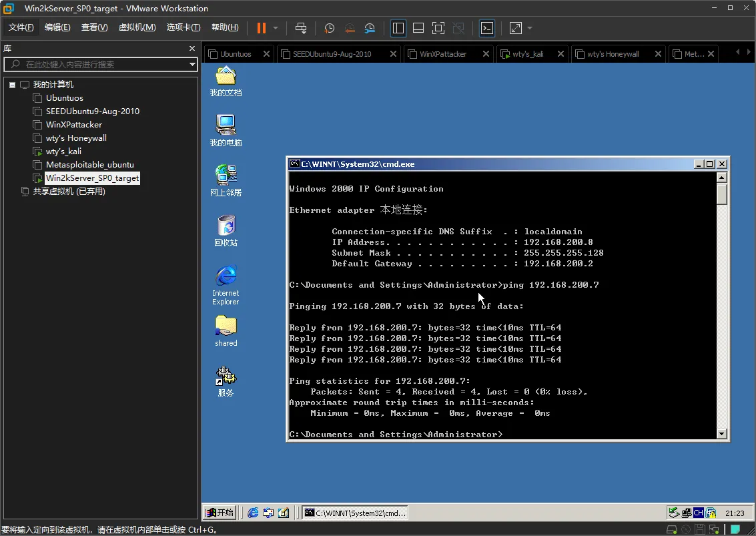This screenshot has height=536, width=756.
Task: Take a snapshot of this virtual machine
Action: coord(330,28)
